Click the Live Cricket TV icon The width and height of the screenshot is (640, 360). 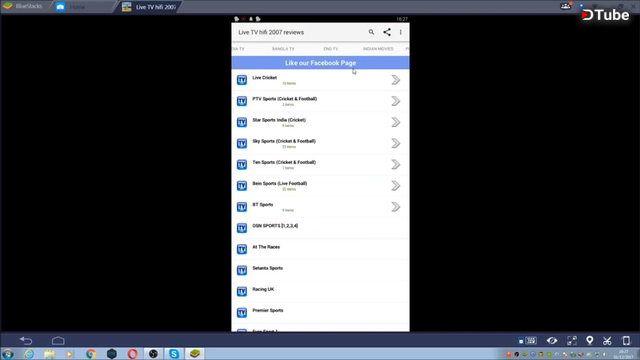[242, 80]
